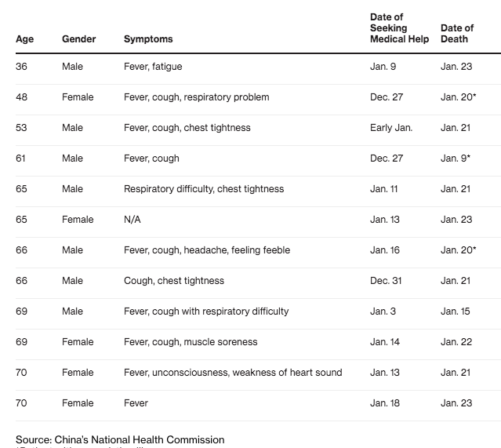Click the "Date of Death" column header

457,34
